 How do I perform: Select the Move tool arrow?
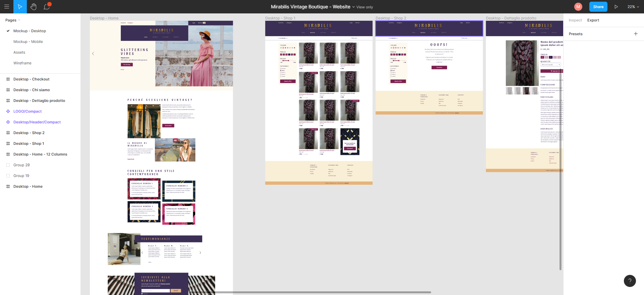20,7
